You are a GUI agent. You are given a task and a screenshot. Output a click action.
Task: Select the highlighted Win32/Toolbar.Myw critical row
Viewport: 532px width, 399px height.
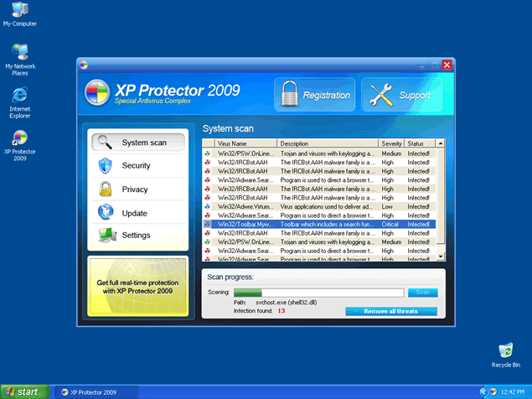(318, 224)
